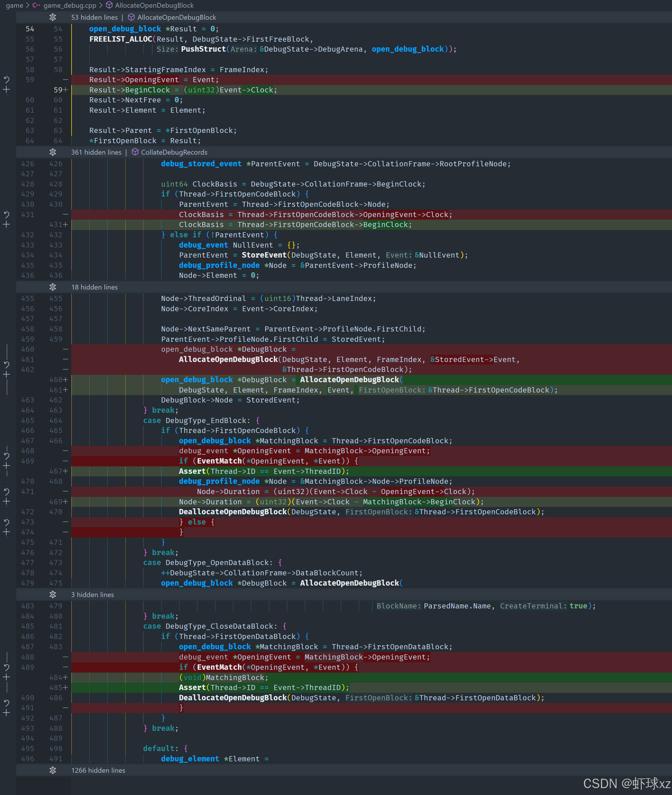
Task: Stage the ClockBasis change at line 431
Action: (7, 225)
